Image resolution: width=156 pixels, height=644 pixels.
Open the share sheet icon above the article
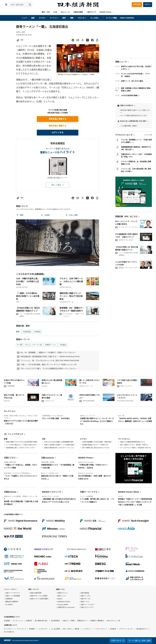(97, 40)
